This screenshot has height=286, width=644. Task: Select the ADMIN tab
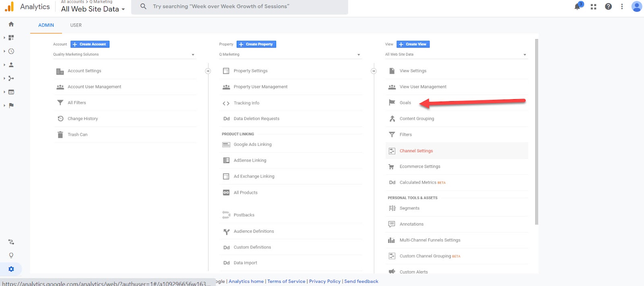click(46, 25)
